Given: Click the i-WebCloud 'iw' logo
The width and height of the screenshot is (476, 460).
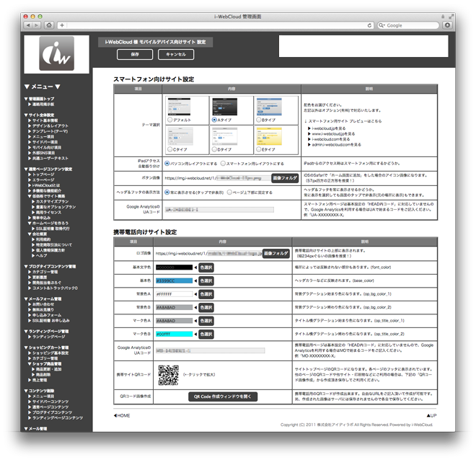Looking at the screenshot, I should tap(56, 53).
